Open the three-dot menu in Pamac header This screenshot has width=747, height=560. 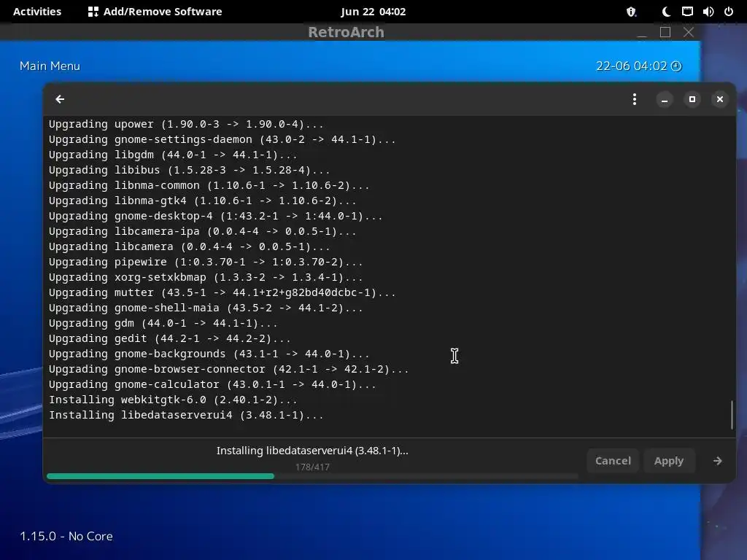point(634,99)
